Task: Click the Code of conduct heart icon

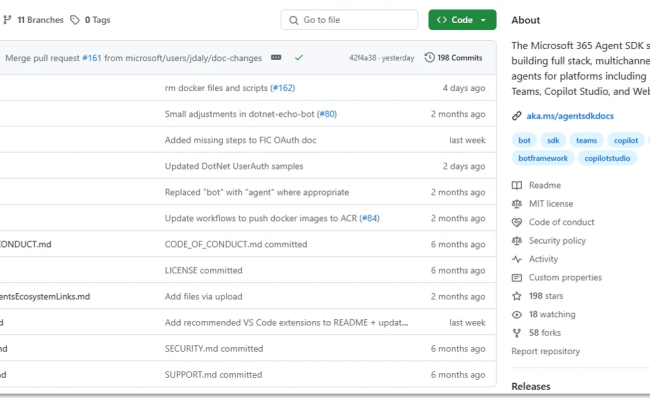Action: (x=517, y=223)
